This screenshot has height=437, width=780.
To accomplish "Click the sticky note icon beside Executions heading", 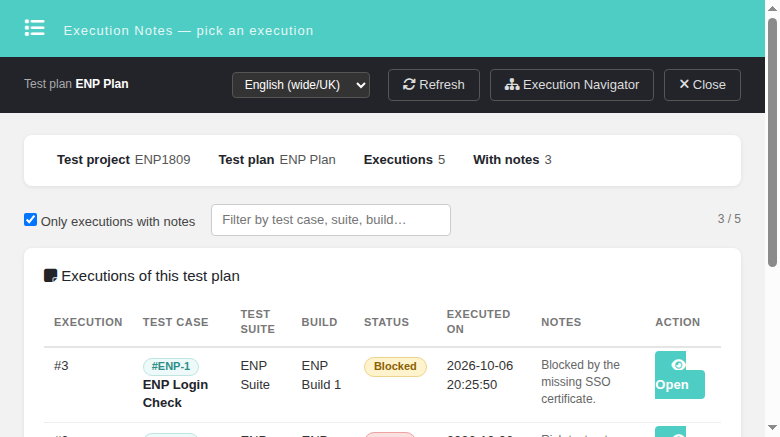I will tap(51, 275).
